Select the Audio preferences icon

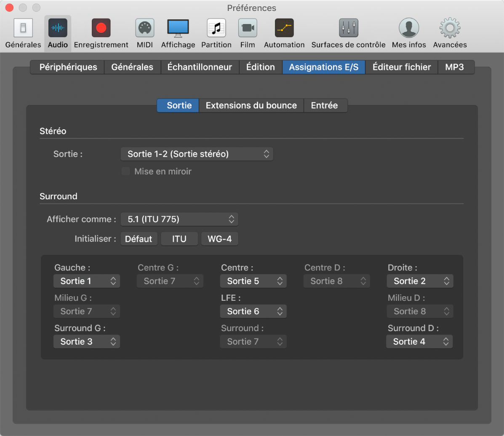coord(58,33)
